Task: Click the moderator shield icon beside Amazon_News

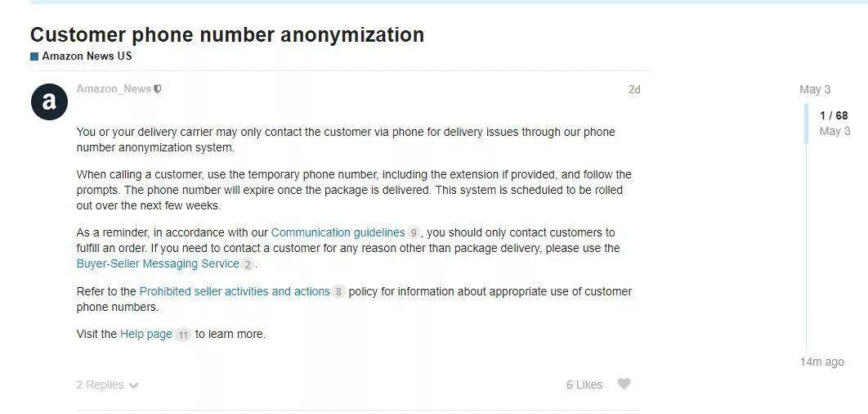Action: [158, 89]
